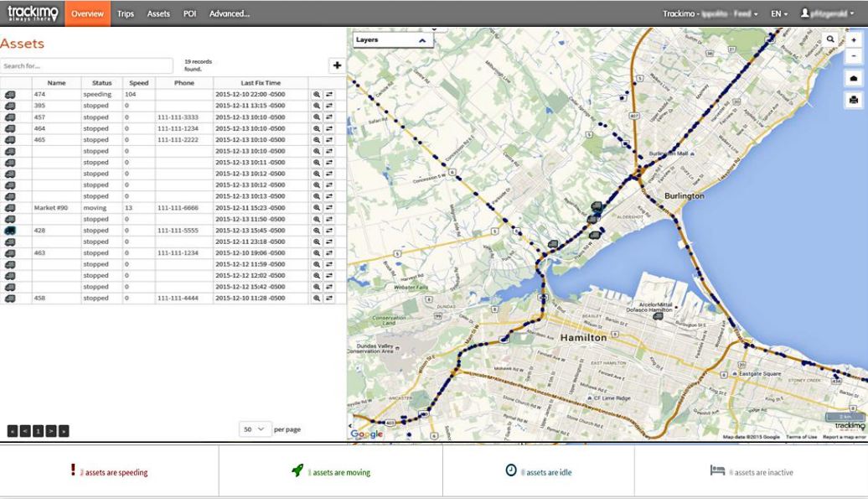Print the map
Screen dimensions: 868x499
click(854, 101)
